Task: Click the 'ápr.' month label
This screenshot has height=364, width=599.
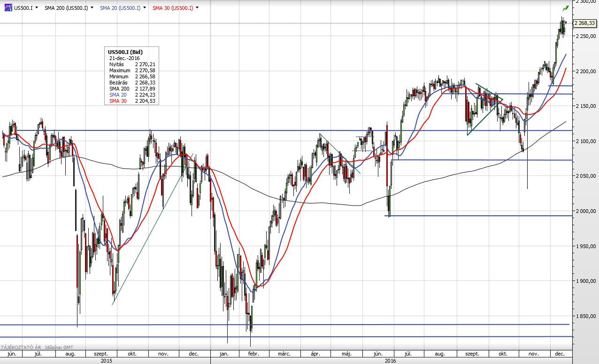Action: 315,353
